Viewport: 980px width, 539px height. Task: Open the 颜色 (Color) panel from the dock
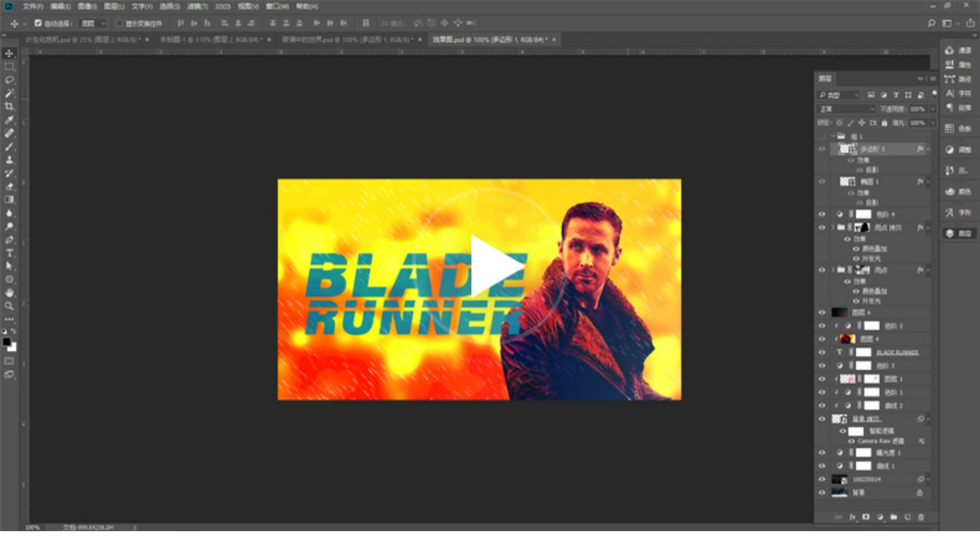pyautogui.click(x=958, y=191)
